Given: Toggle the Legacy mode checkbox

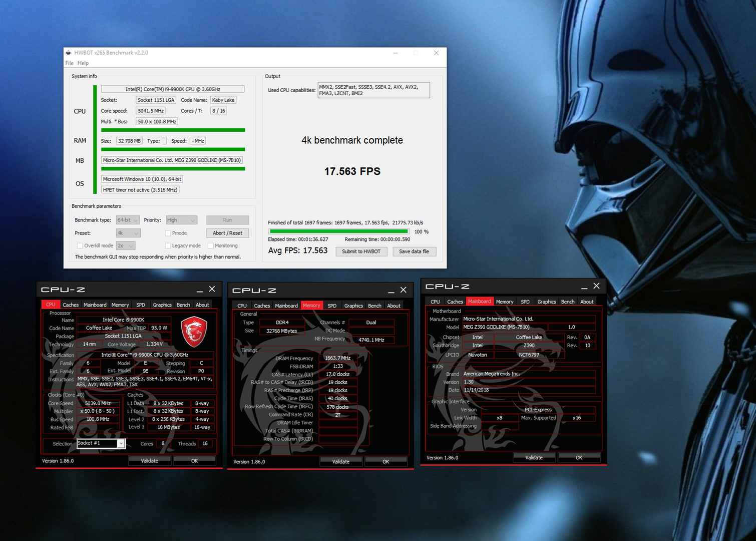Looking at the screenshot, I should pos(168,246).
